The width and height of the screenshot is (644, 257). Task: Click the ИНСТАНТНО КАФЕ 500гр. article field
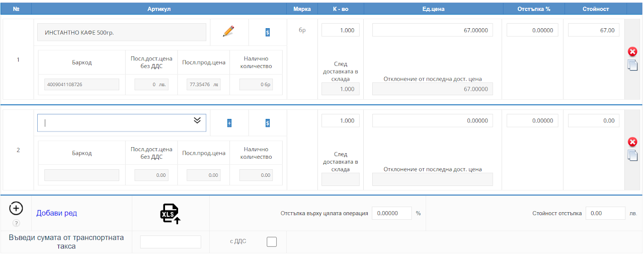click(x=122, y=32)
